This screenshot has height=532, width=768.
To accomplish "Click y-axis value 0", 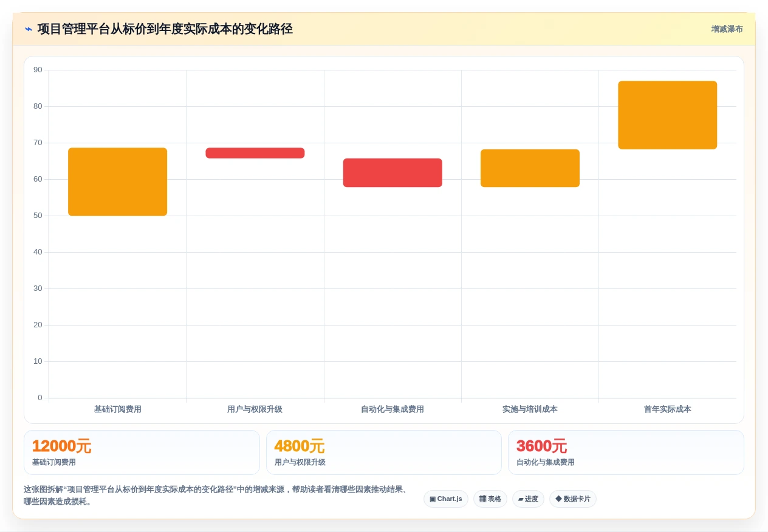I will pyautogui.click(x=40, y=398).
